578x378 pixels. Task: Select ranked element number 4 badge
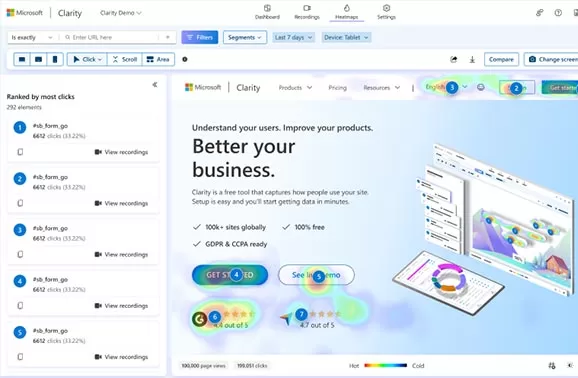(20, 281)
